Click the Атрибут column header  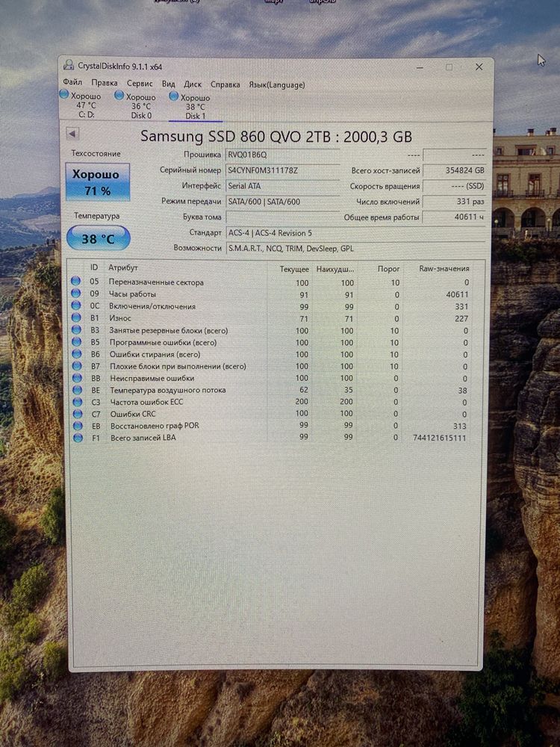pos(123,267)
